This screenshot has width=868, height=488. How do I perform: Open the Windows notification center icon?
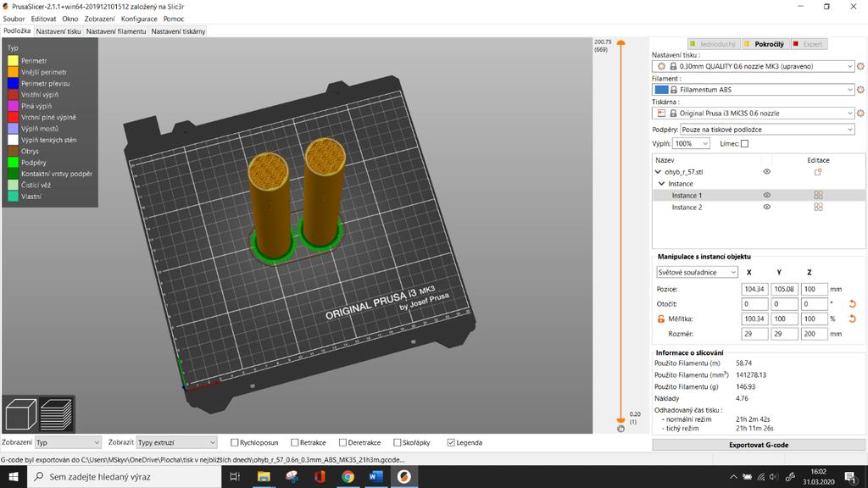850,476
